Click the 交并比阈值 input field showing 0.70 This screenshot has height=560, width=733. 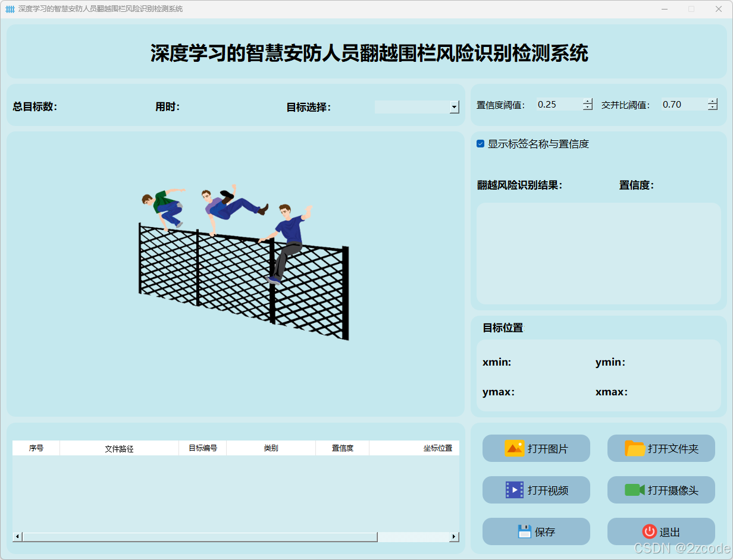tap(684, 104)
